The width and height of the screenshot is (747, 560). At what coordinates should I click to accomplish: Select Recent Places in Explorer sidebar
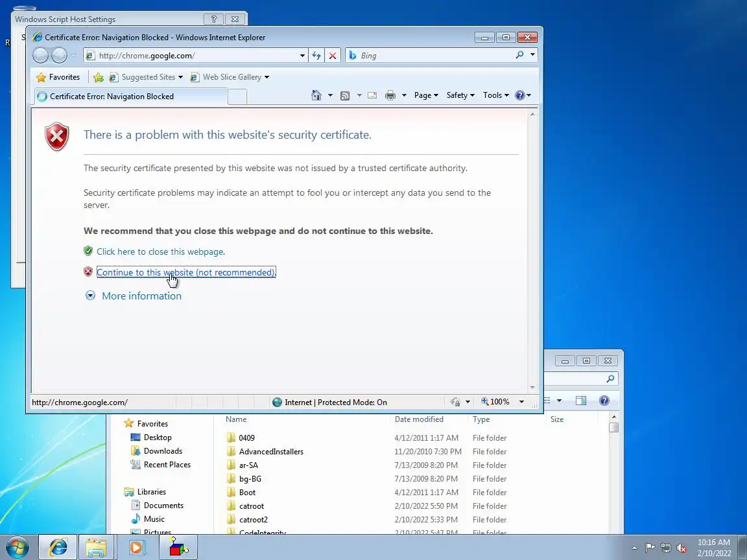point(167,465)
